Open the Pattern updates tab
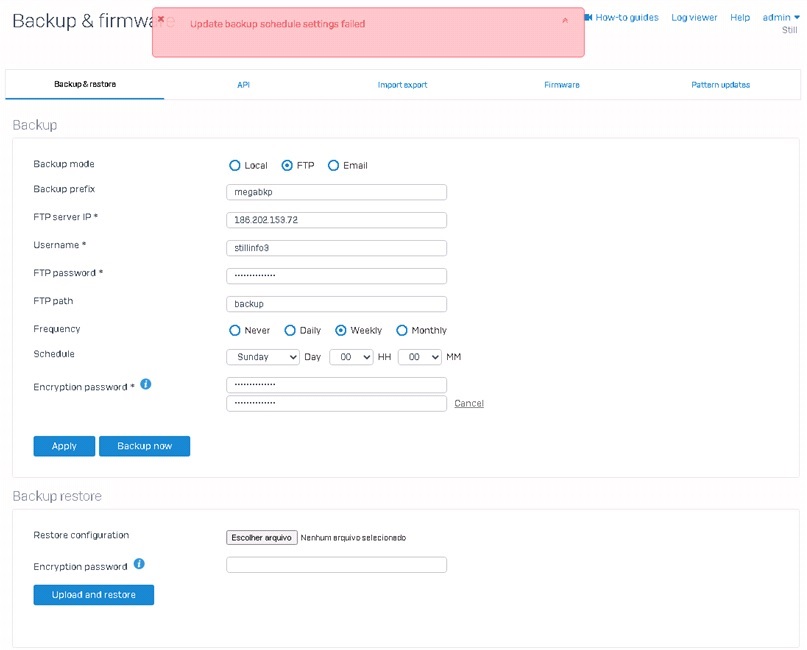This screenshot has width=807, height=650. (x=721, y=85)
